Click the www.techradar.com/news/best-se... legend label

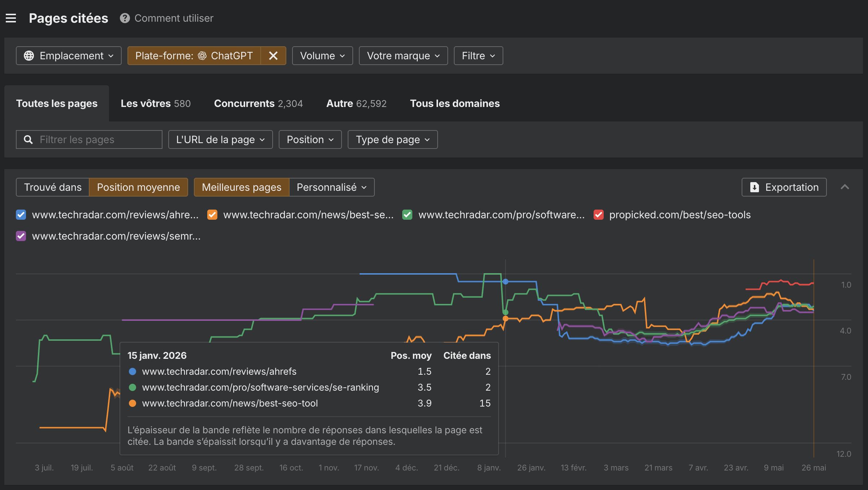[308, 215]
